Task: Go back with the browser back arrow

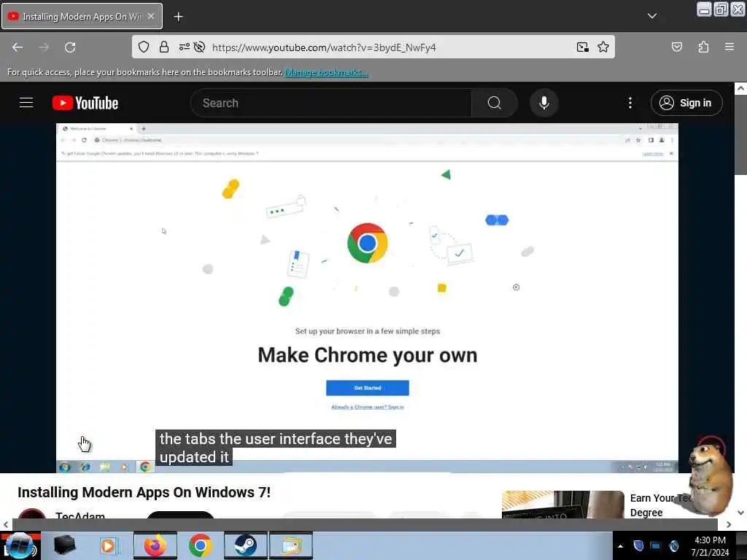Action: [x=18, y=47]
